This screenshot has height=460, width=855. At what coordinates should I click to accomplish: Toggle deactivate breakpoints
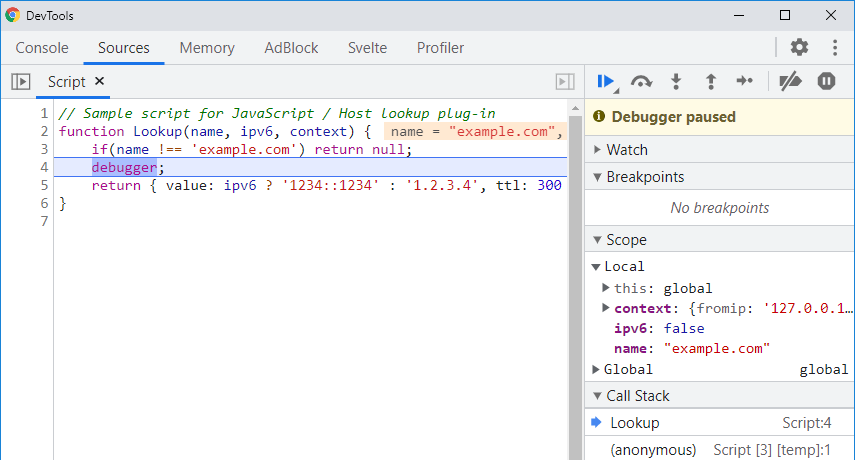point(790,82)
